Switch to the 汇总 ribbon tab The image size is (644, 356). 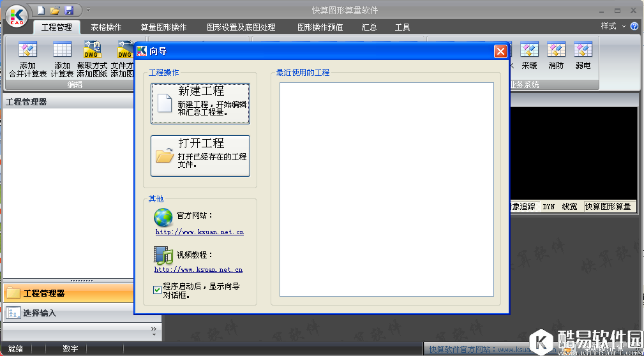pyautogui.click(x=370, y=27)
